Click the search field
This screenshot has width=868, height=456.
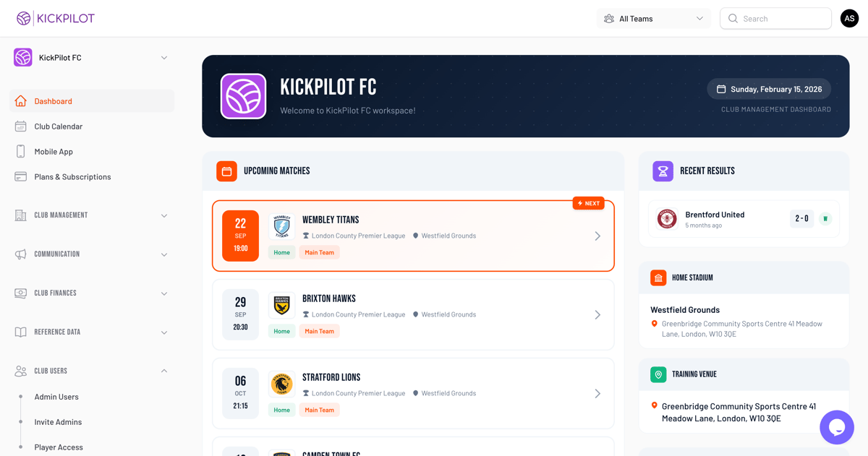(x=775, y=18)
